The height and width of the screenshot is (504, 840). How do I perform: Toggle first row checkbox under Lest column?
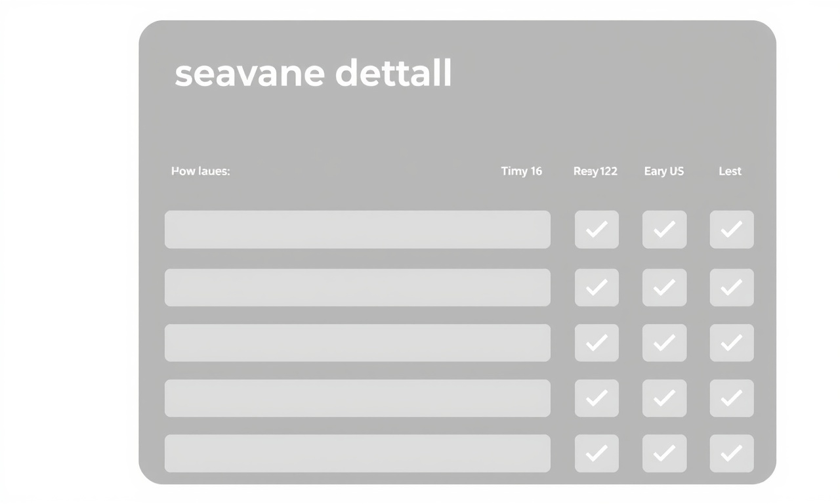[732, 230]
